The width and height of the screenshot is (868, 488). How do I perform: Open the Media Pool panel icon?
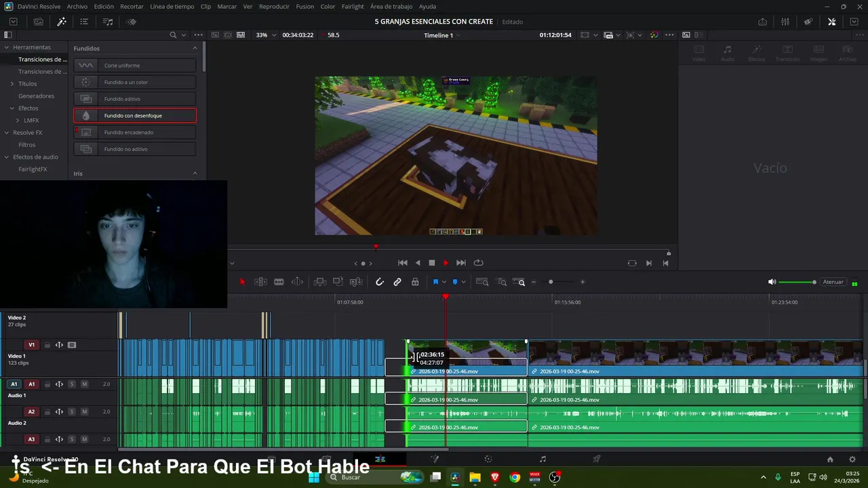[39, 22]
